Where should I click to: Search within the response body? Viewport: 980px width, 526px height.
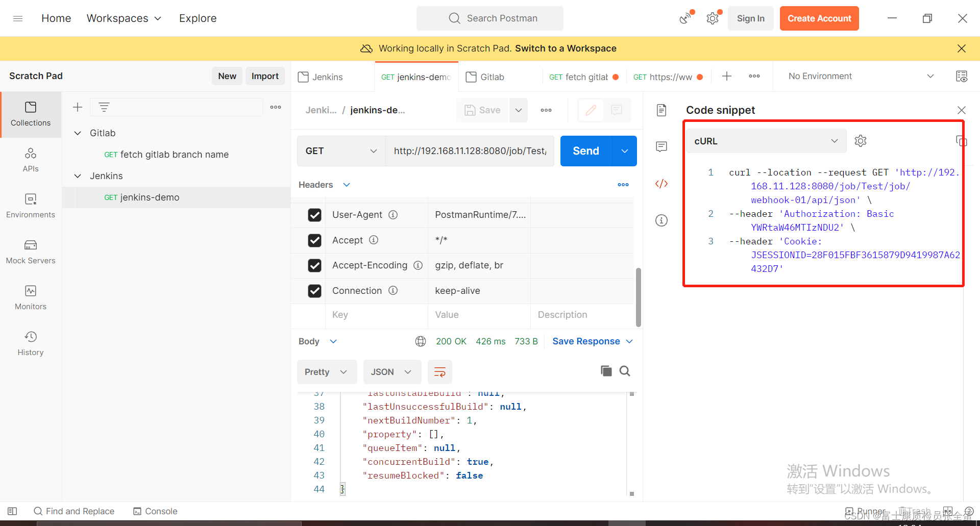click(x=625, y=371)
